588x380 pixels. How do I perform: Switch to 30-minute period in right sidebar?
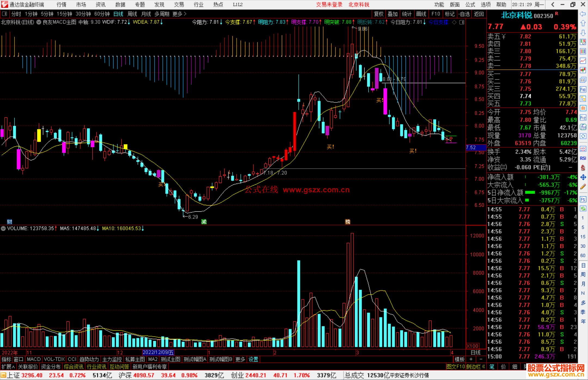pyautogui.click(x=583, y=246)
